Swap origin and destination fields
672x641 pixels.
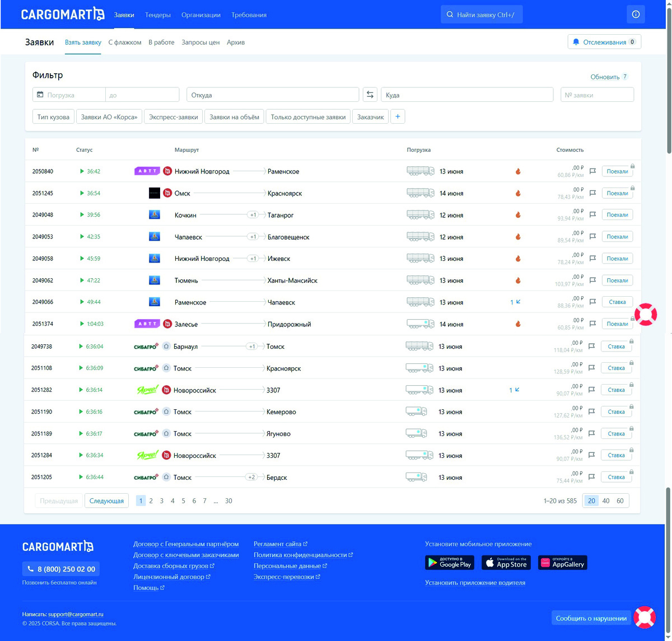tap(370, 95)
